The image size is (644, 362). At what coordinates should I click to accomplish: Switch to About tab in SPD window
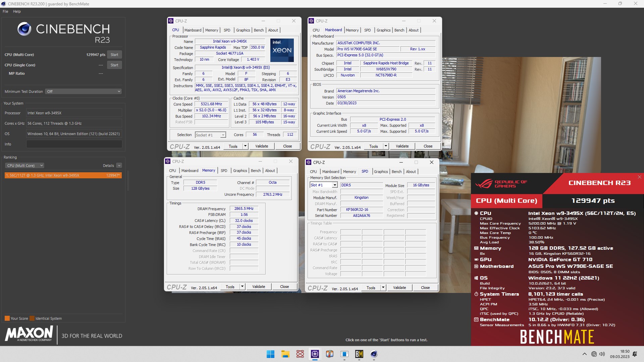(411, 172)
